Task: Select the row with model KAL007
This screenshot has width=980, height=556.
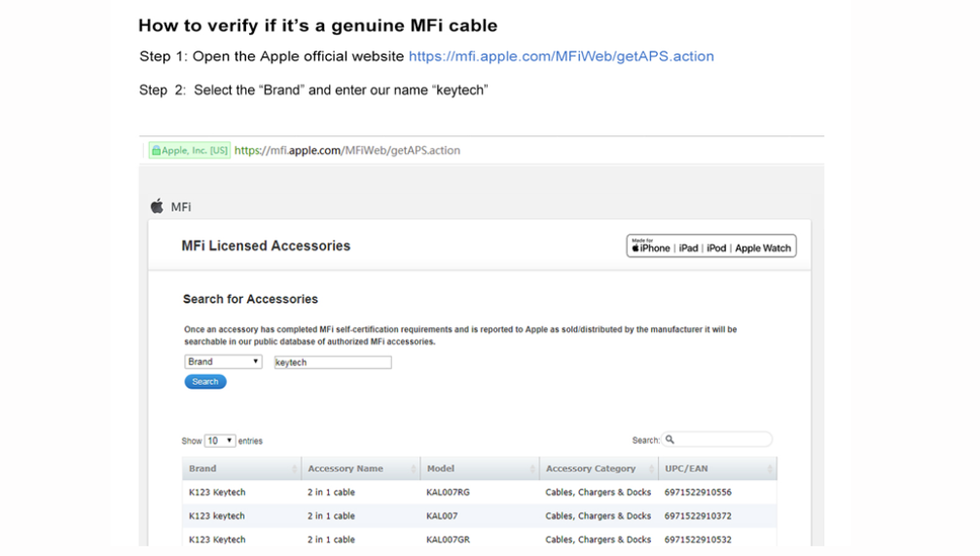Action: (480, 516)
